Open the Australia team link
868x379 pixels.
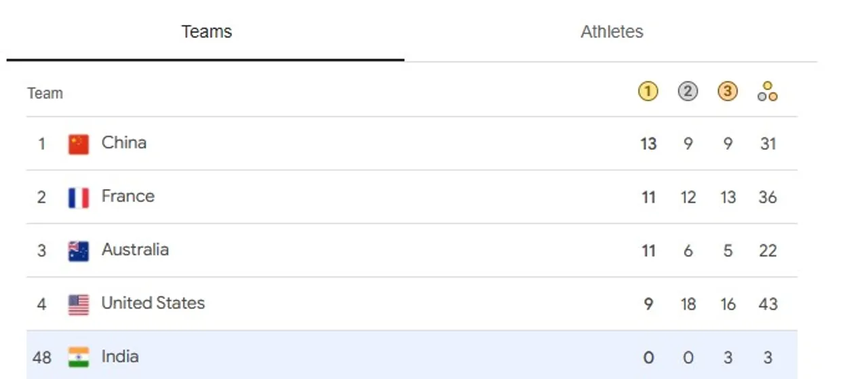[135, 250]
